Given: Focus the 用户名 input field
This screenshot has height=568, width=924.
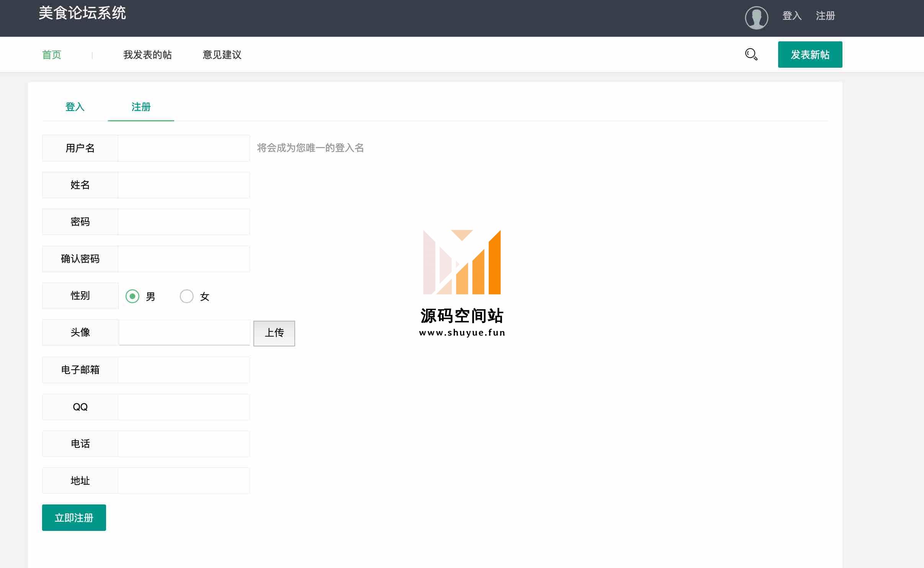Looking at the screenshot, I should pos(184,148).
